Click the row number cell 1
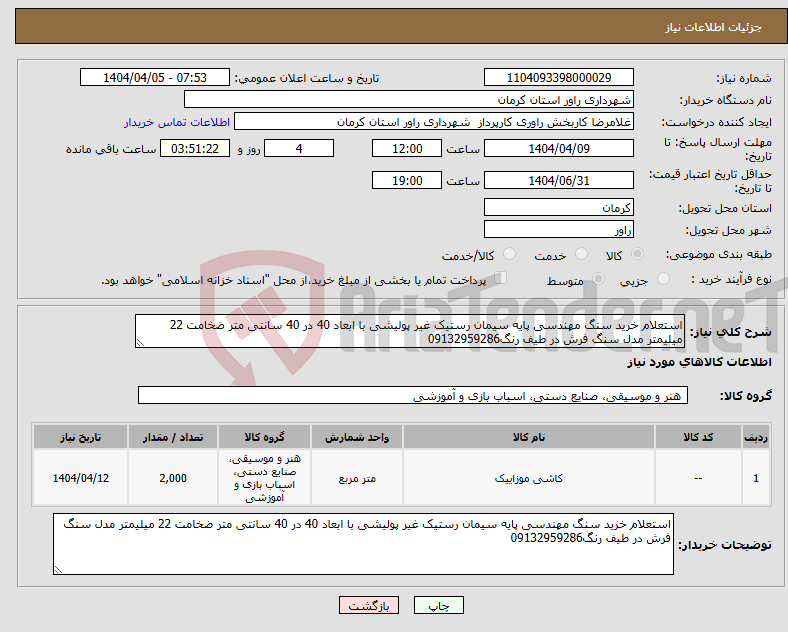The image size is (788, 632). (756, 478)
